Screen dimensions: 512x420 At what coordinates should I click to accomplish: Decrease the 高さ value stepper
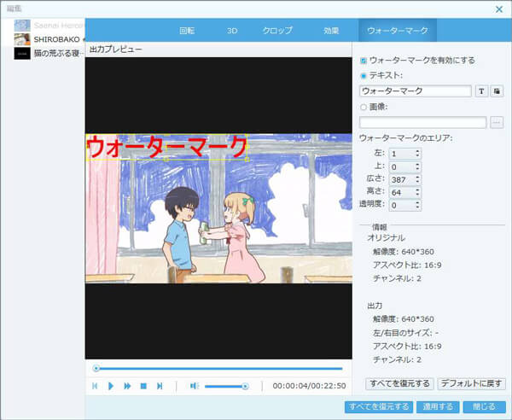tap(417, 195)
